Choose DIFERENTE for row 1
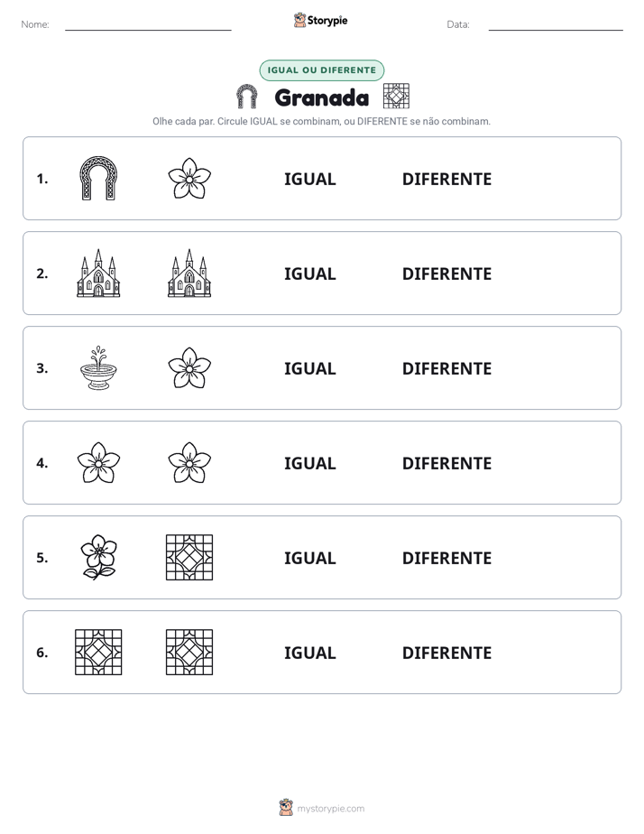Screen dimensions: 644x834 click(446, 180)
